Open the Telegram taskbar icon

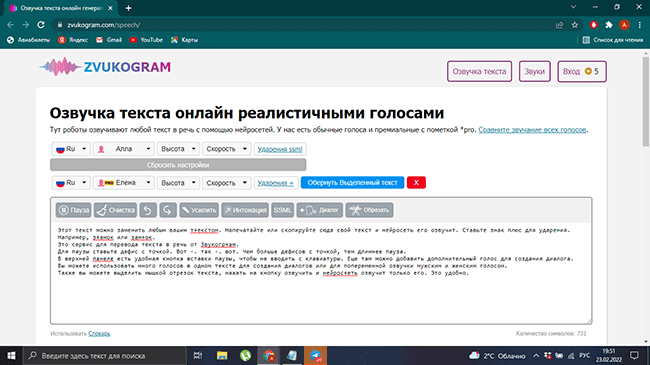[x=315, y=355]
